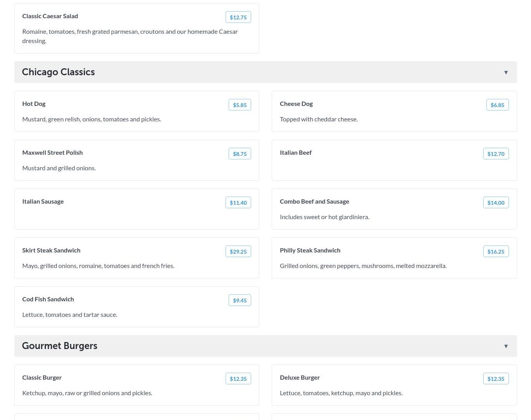531x420 pixels.
Task: Click the Chicago Classics section header
Action: point(59,72)
